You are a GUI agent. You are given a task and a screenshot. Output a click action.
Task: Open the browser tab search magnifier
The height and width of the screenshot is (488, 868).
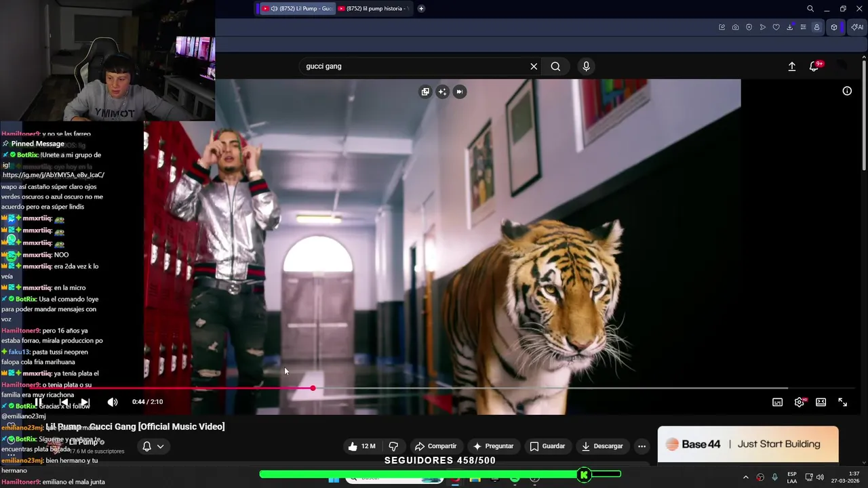coord(810,9)
